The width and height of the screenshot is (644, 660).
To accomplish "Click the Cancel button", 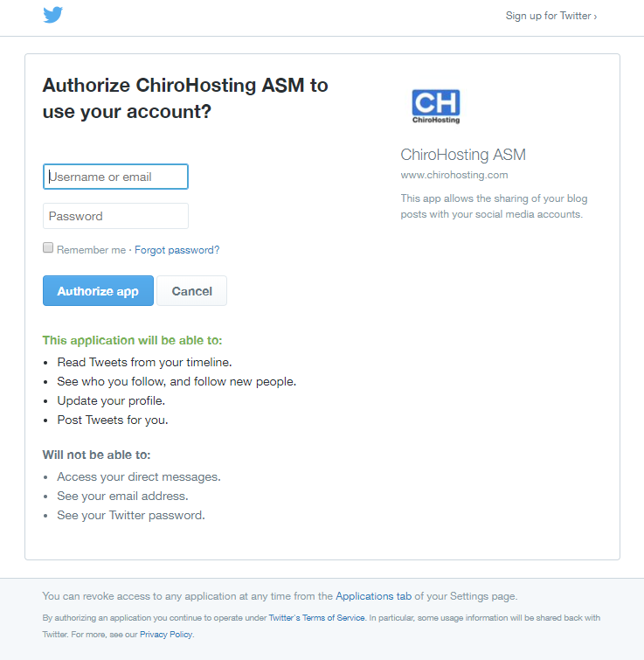I will (191, 291).
